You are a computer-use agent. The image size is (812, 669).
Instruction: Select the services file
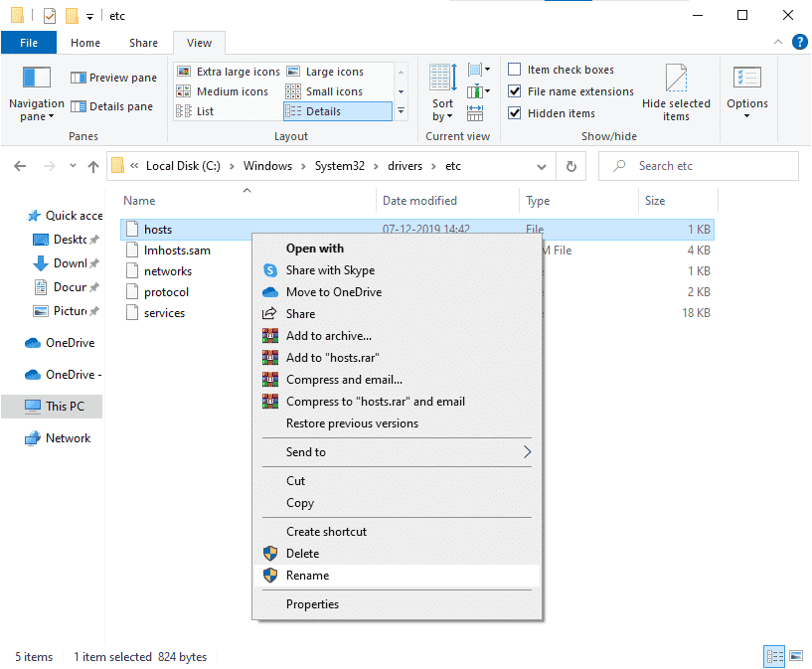pos(164,313)
